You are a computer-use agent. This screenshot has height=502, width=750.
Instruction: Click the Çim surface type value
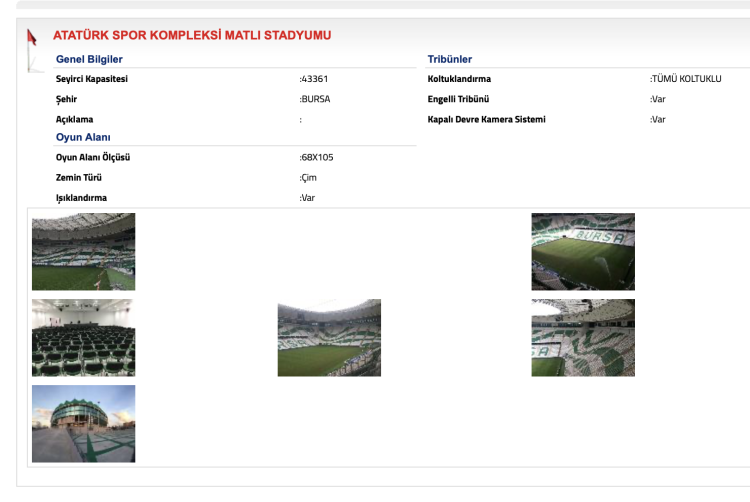click(309, 178)
